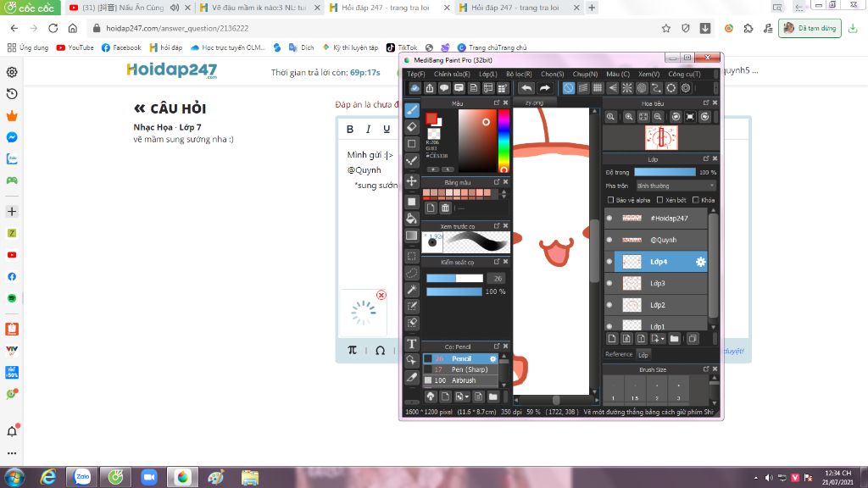Add a new layer in Lớp panel
The image size is (868, 488).
pyautogui.click(x=612, y=339)
